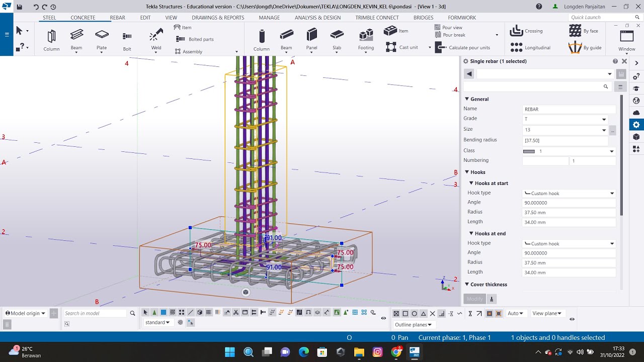
Task: Toggle Snap to end points
Action: pyautogui.click(x=405, y=313)
